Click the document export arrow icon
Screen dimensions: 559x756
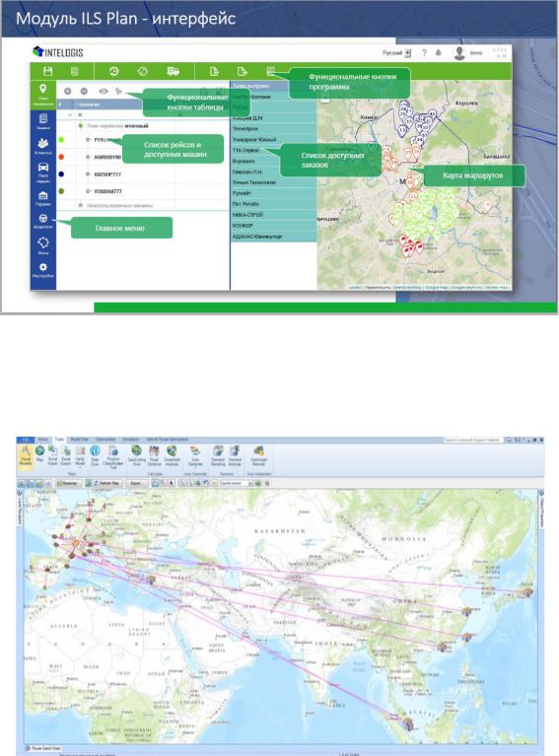pyautogui.click(x=243, y=71)
